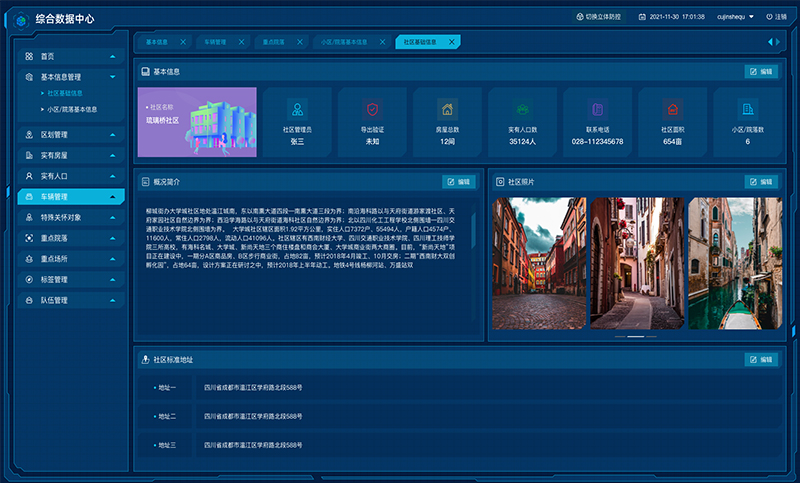Image resolution: width=800 pixels, height=483 pixels.
Task: Expand the 实有人口 menu chevron
Action: click(113, 176)
